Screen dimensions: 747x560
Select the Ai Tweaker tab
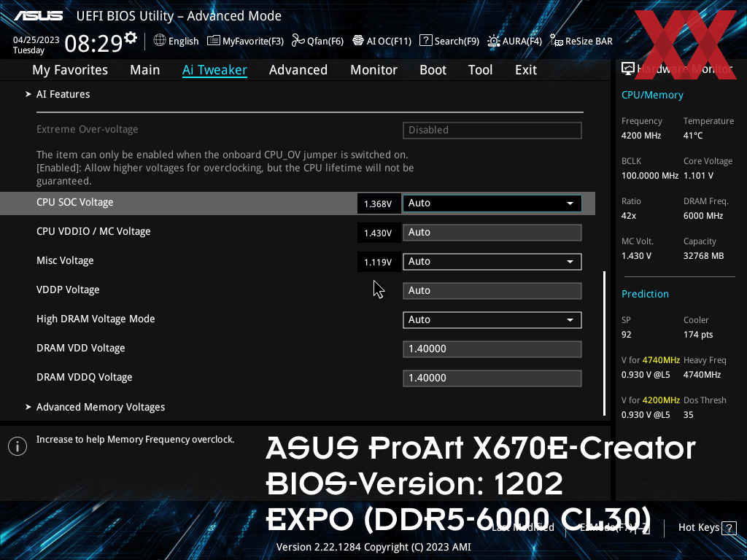tap(215, 70)
